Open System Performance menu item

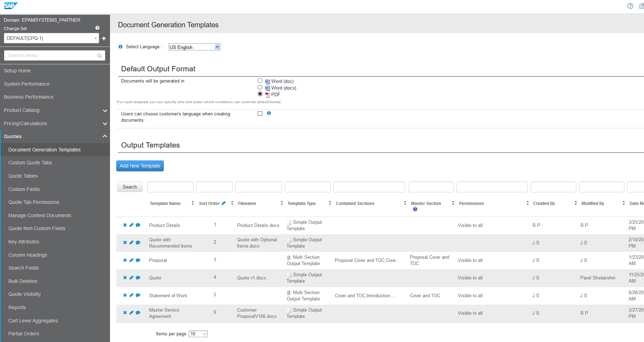tap(27, 84)
